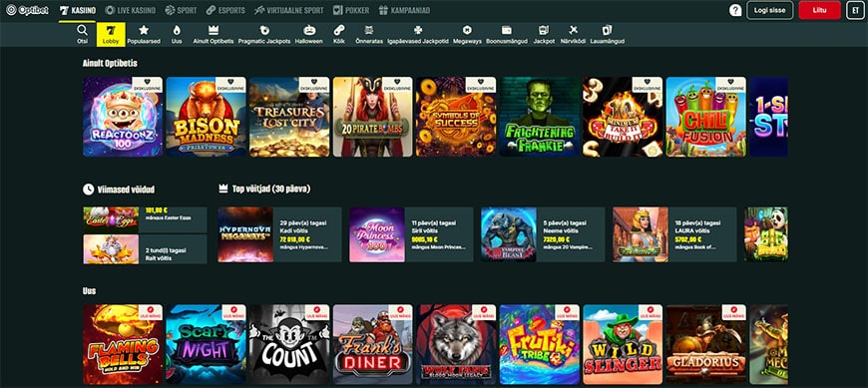This screenshot has width=868, height=388.
Task: Open Treasures of the Lost City
Action: click(289, 117)
